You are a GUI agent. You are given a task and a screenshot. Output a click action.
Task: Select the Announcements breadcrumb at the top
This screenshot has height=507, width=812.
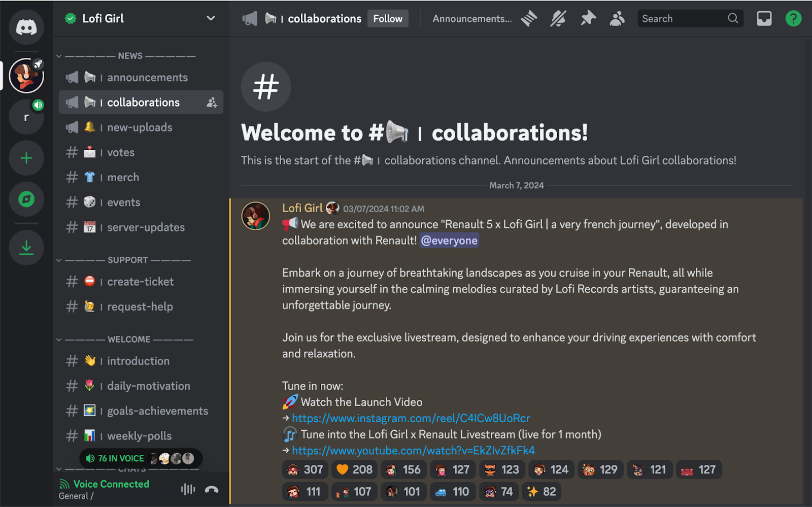coord(472,18)
